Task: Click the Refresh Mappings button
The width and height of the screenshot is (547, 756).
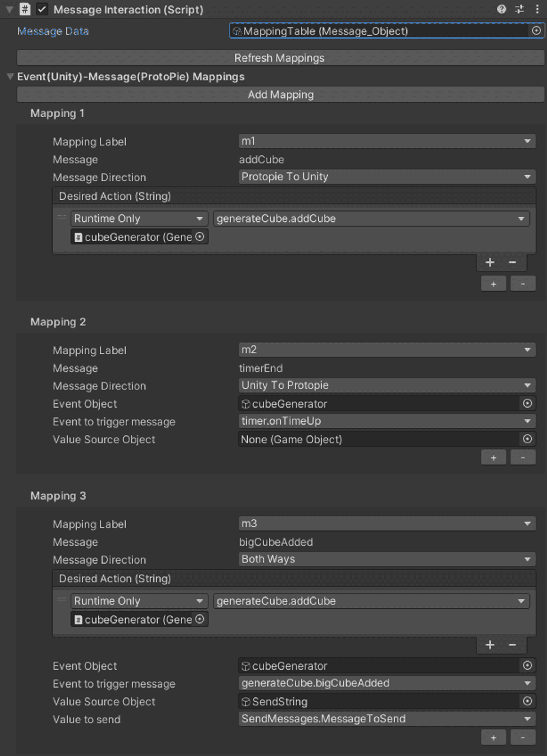Action: pos(280,58)
